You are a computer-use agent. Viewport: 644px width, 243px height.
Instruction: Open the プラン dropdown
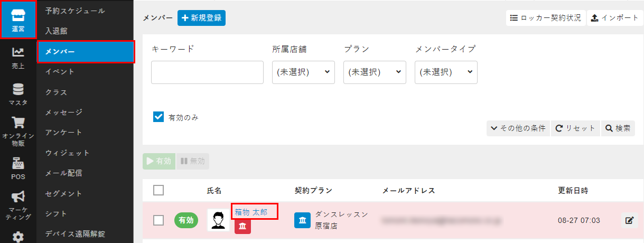pyautogui.click(x=375, y=72)
